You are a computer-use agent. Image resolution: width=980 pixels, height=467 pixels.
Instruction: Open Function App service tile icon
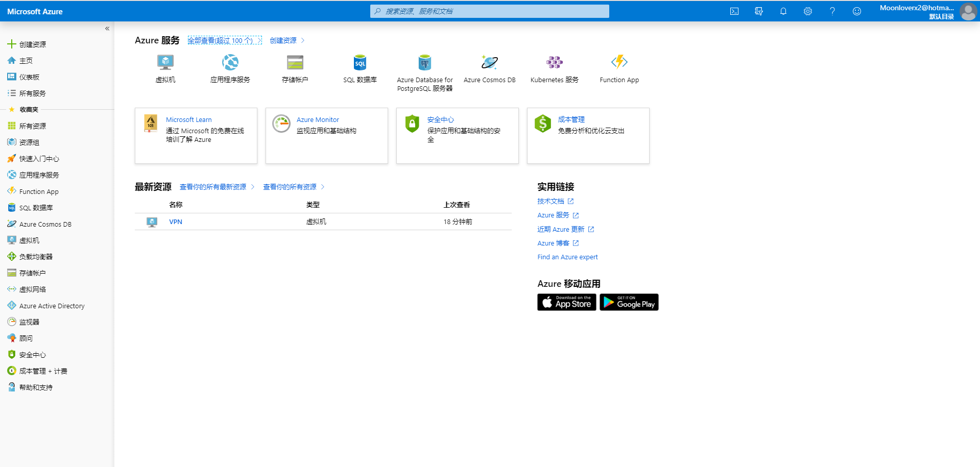[x=619, y=62]
